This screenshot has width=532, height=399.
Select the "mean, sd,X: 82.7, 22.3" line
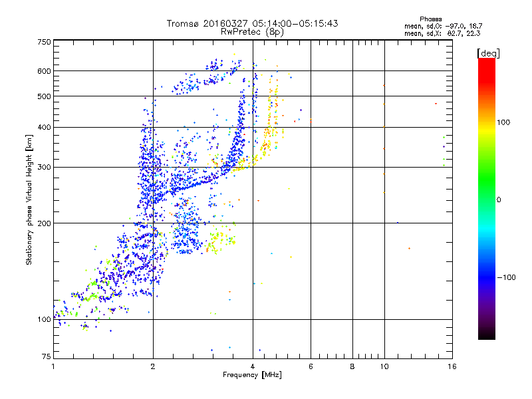(442, 34)
